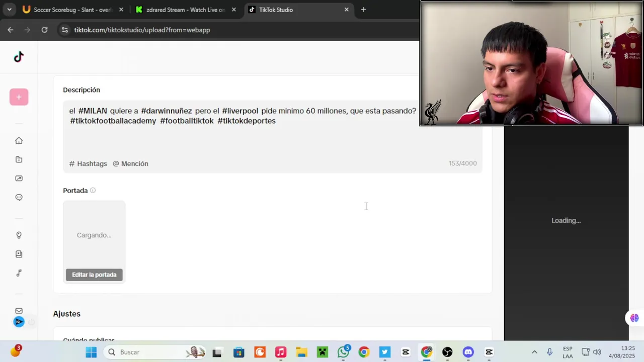Go back with the browser back arrow
Image resolution: width=644 pixels, height=362 pixels.
point(11,30)
